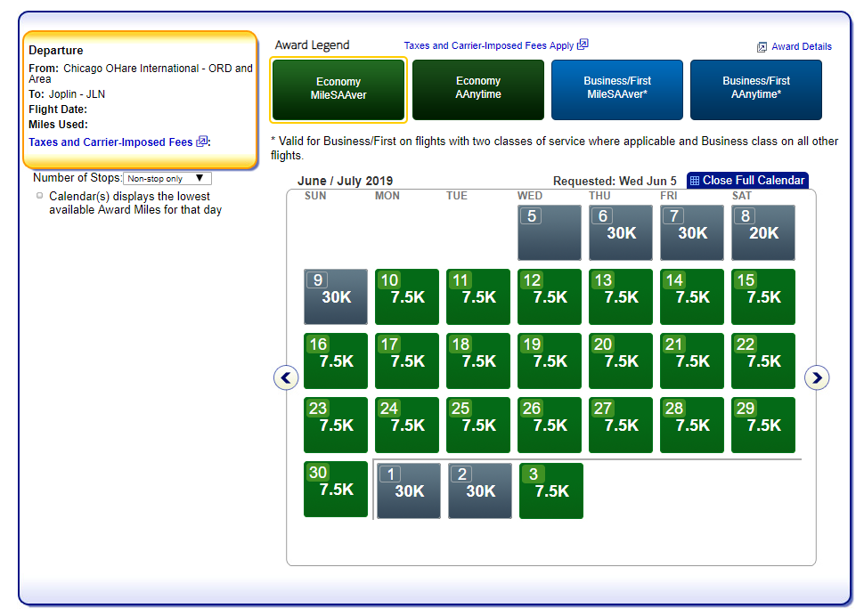Click the calendar lowest-miles note bullet
Screen dimensions: 864x616
click(40, 196)
